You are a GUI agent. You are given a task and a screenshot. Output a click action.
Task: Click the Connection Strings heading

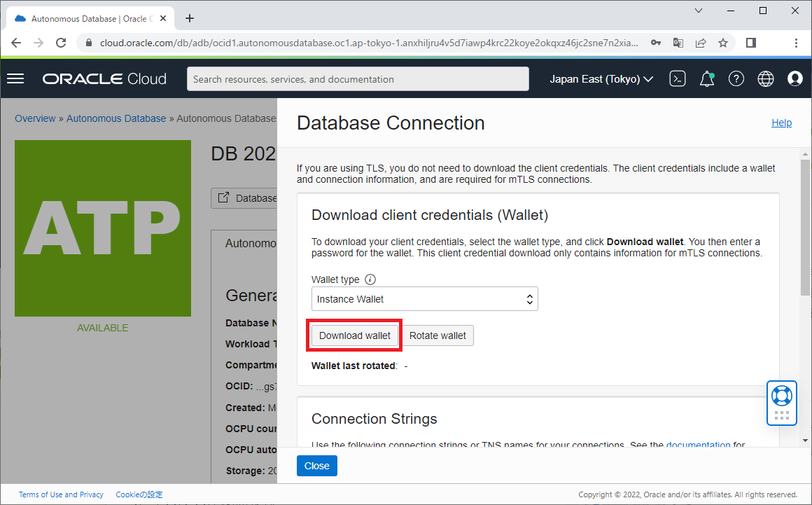(x=374, y=419)
